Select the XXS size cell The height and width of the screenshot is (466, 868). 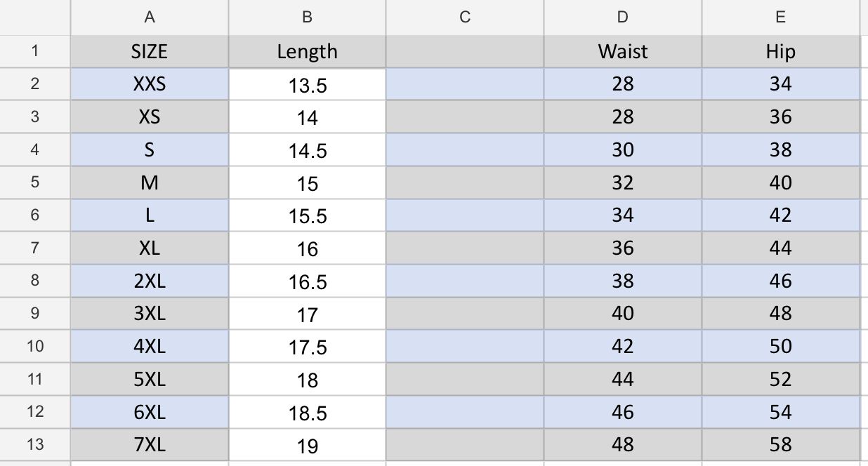pos(149,84)
